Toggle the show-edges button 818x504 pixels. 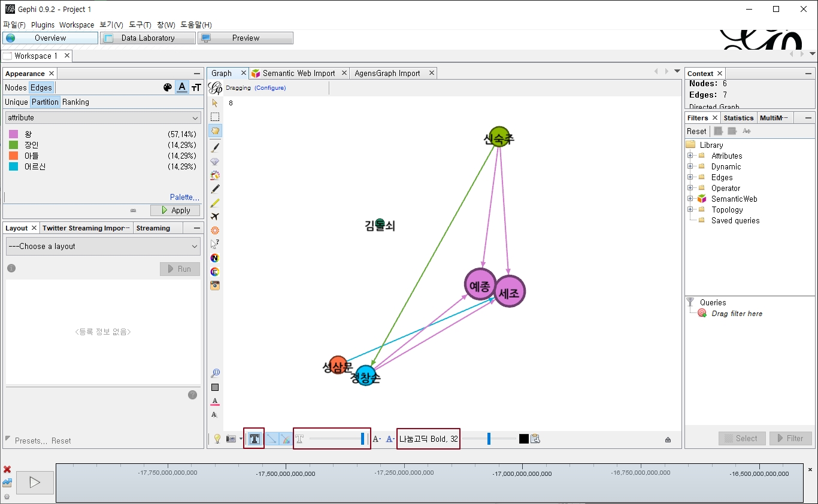point(271,438)
